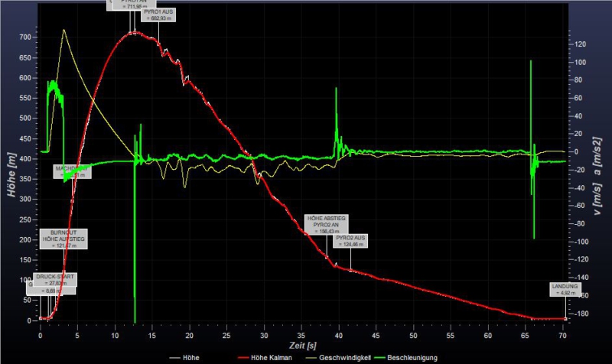
Task: Select the PYRO2 AUS annotation label
Action: click(x=350, y=242)
